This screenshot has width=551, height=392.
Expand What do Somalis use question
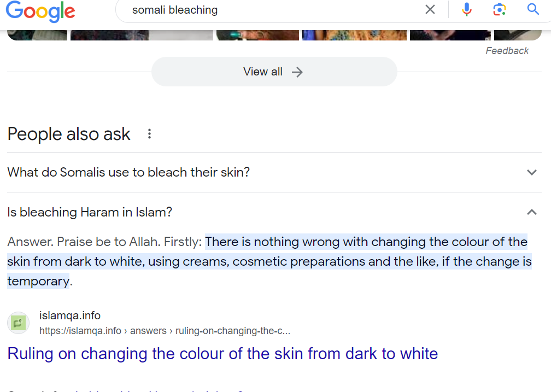(274, 172)
